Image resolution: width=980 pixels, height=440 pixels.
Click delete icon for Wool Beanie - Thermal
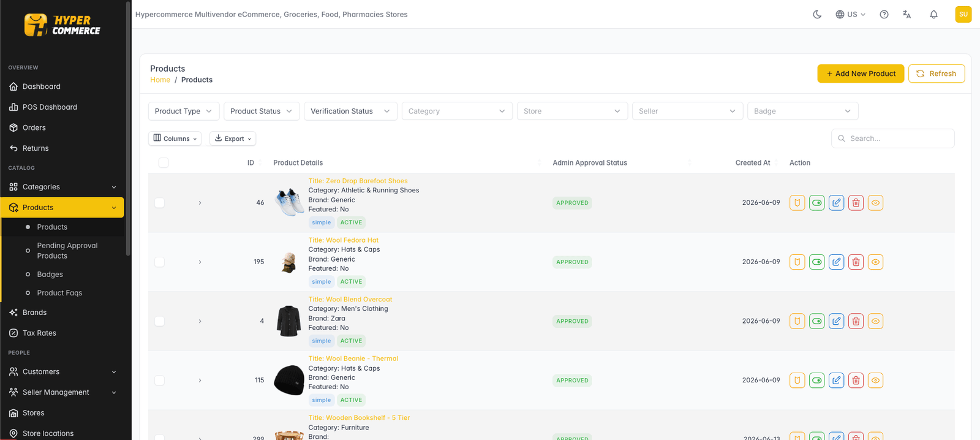click(856, 381)
